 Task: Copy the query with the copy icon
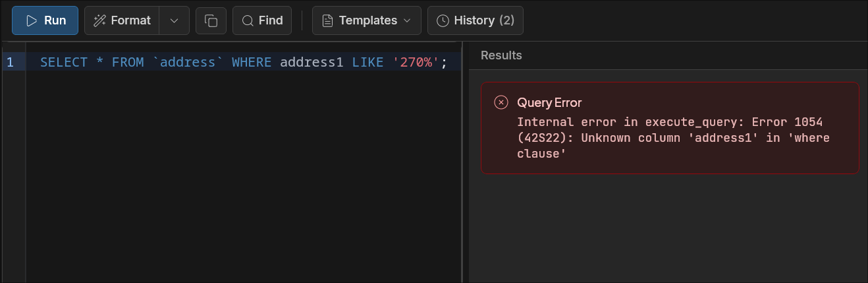(x=211, y=20)
